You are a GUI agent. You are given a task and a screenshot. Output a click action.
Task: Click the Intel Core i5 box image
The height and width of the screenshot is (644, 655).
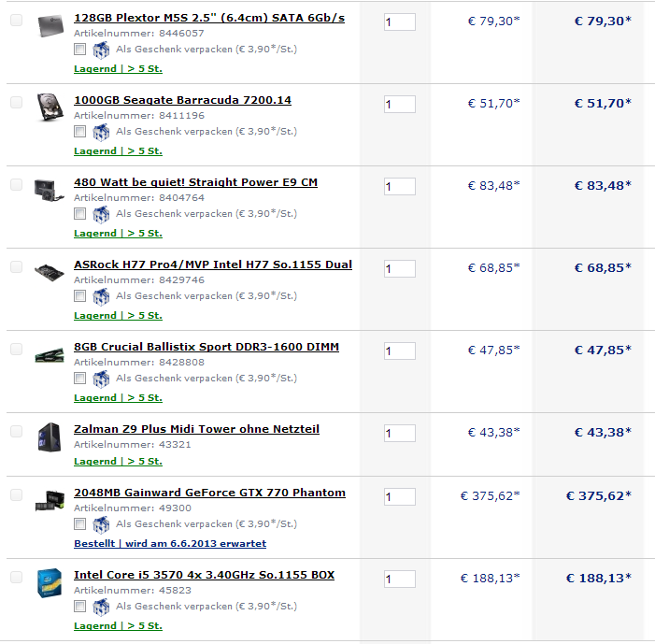click(50, 582)
